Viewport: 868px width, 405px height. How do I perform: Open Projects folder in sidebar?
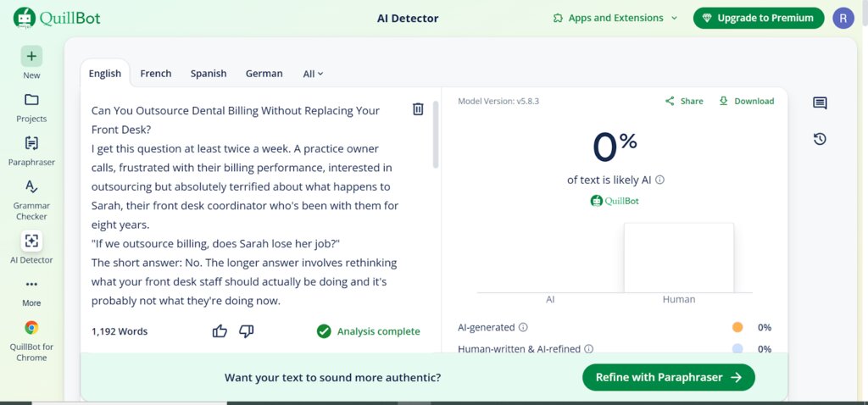point(31,107)
